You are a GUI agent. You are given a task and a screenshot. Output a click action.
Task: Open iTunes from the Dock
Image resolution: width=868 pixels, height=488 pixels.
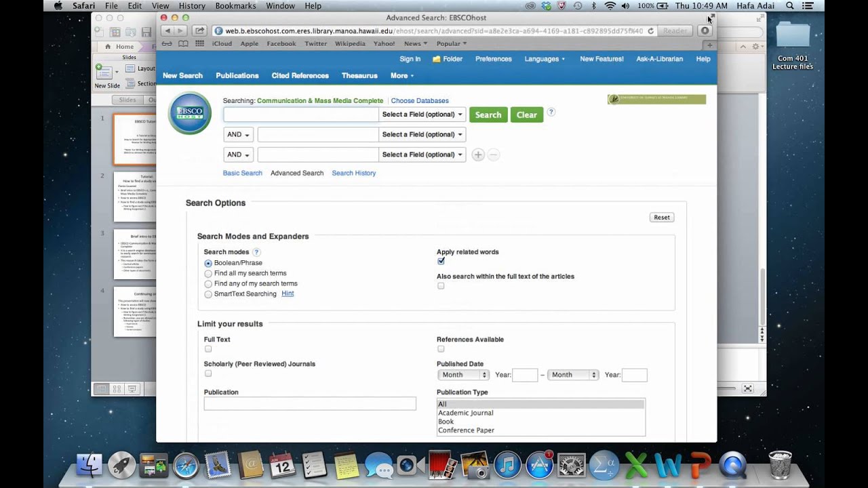(x=507, y=465)
